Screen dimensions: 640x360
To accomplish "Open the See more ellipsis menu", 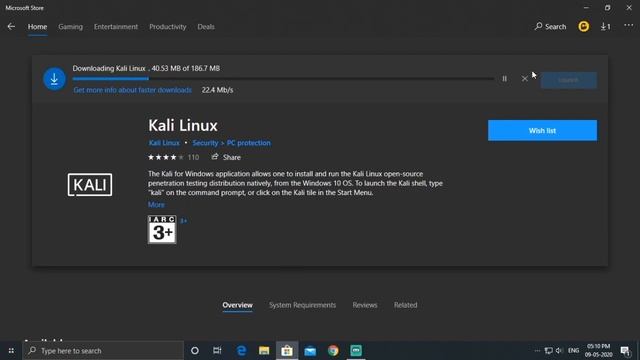I will [x=628, y=25].
